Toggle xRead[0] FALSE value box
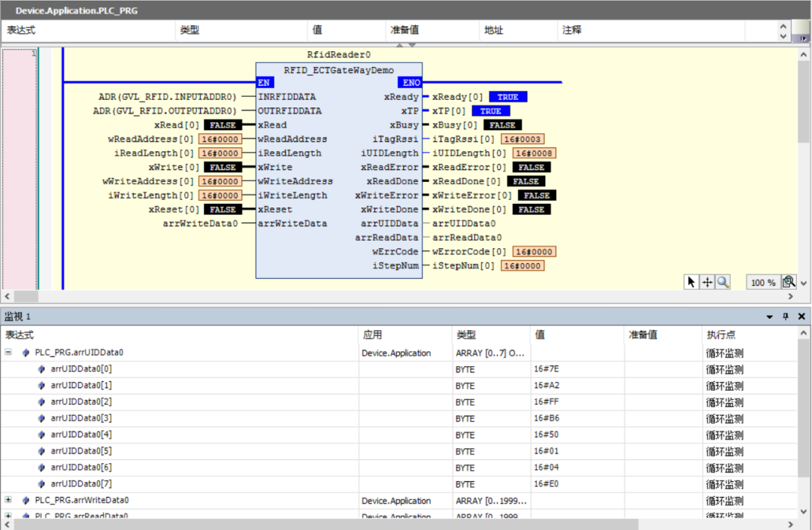812x530 pixels. 222,125
